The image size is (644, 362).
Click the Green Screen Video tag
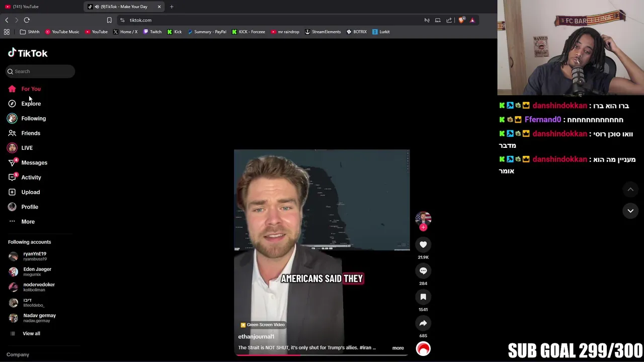(263, 325)
